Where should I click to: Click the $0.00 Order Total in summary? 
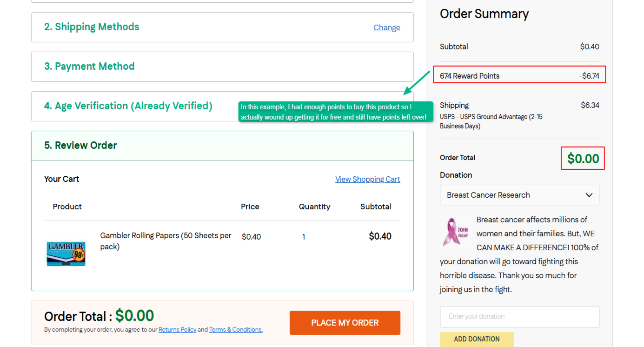[x=583, y=158]
